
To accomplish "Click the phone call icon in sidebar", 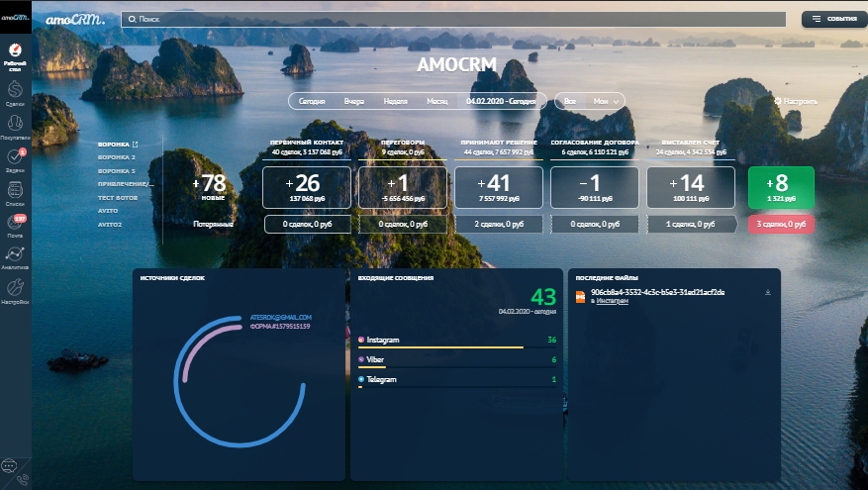I will tap(22, 480).
